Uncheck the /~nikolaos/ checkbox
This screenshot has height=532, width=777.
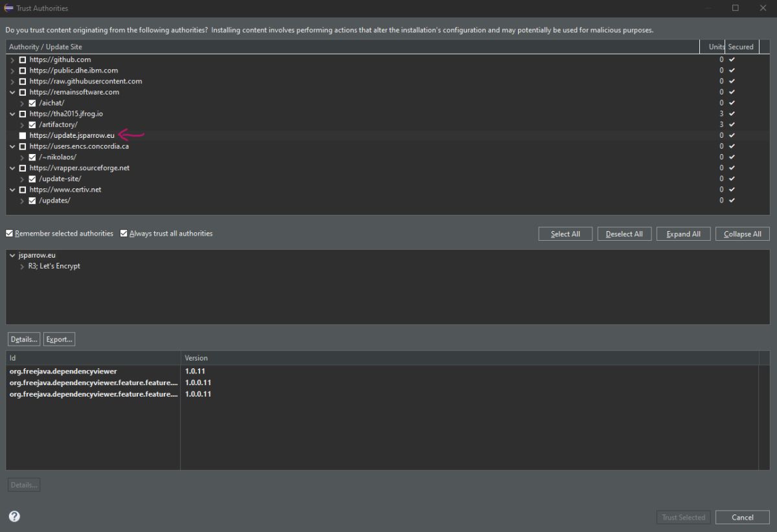click(x=32, y=157)
